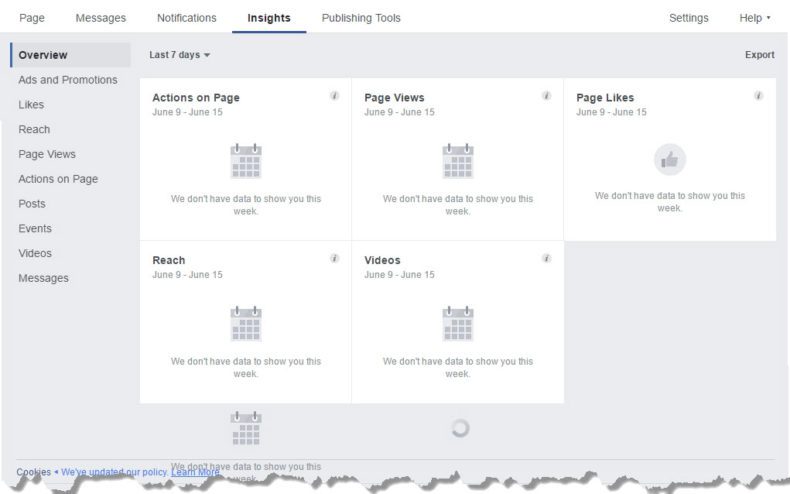Click the date range under Page Likes

611,112
